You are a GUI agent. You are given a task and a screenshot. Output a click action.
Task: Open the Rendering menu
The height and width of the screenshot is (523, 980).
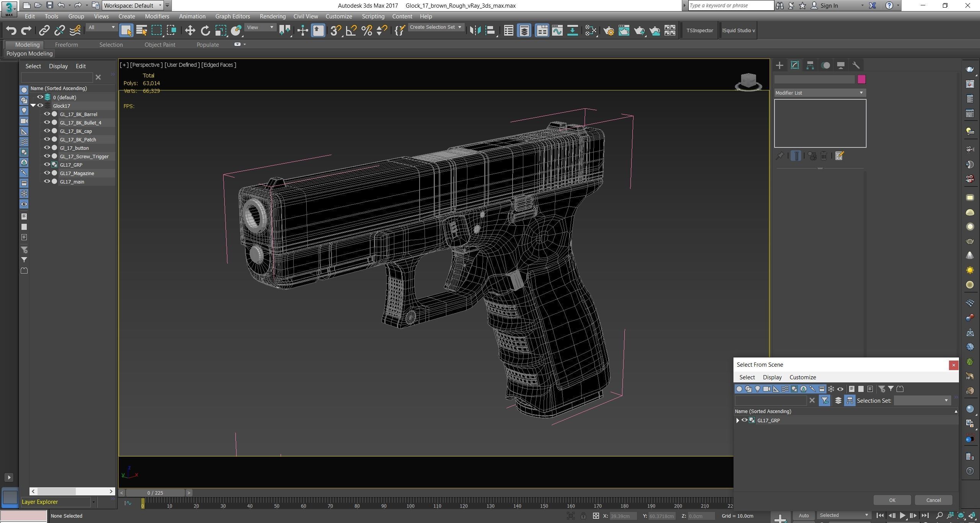tap(273, 16)
